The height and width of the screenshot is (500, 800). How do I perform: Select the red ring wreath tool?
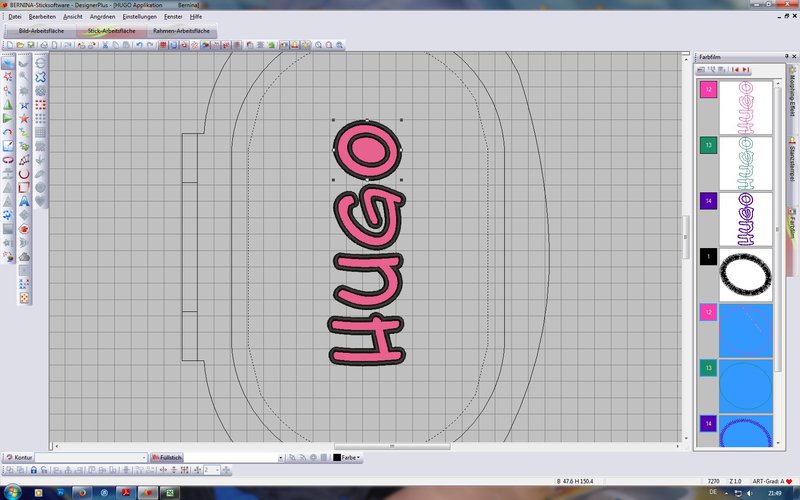click(x=8, y=160)
